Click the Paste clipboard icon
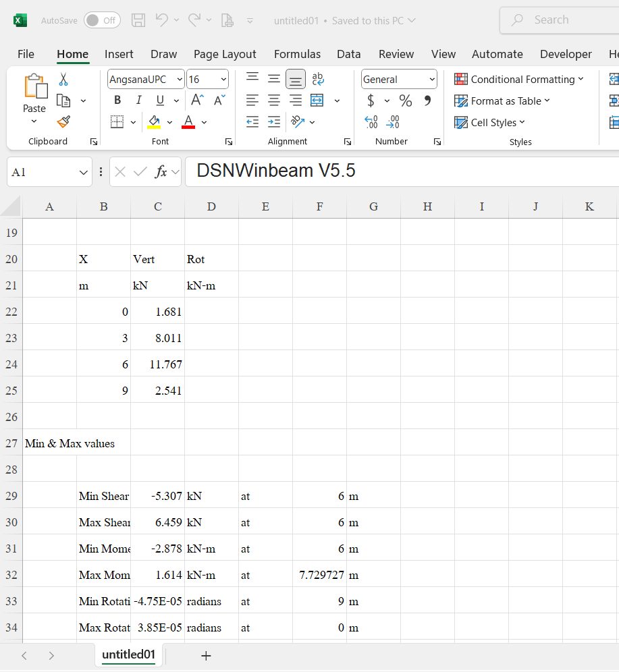Image resolution: width=619 pixels, height=672 pixels. 36,86
